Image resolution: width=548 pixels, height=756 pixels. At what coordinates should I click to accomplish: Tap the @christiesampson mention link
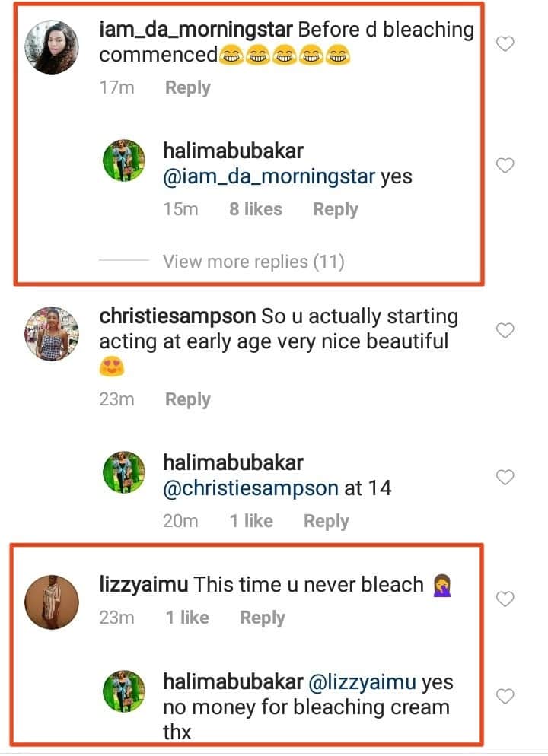click(250, 488)
